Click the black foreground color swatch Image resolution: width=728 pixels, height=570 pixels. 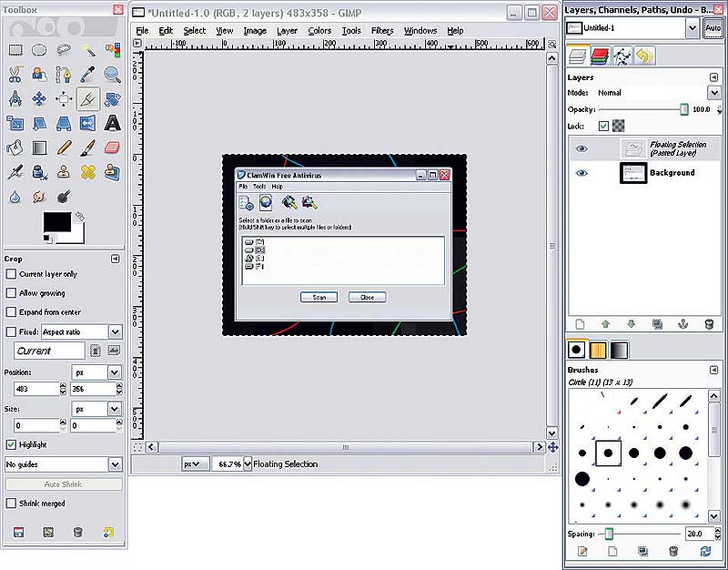57,222
